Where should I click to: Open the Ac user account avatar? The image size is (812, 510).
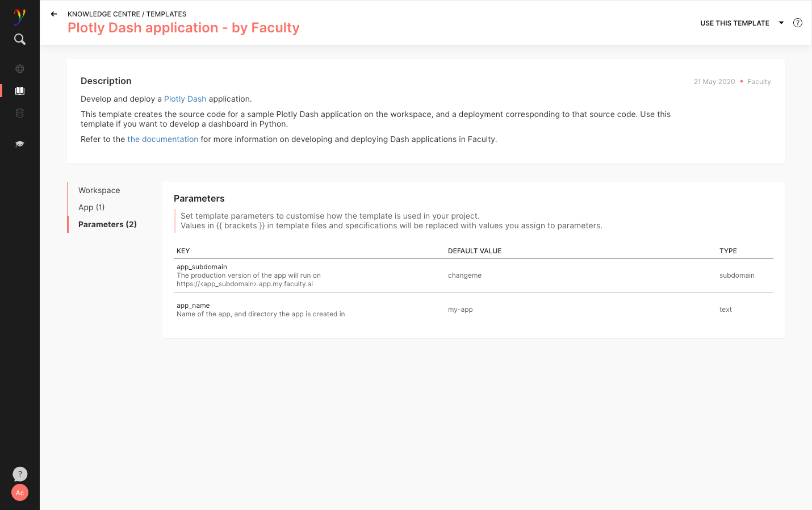click(x=20, y=492)
